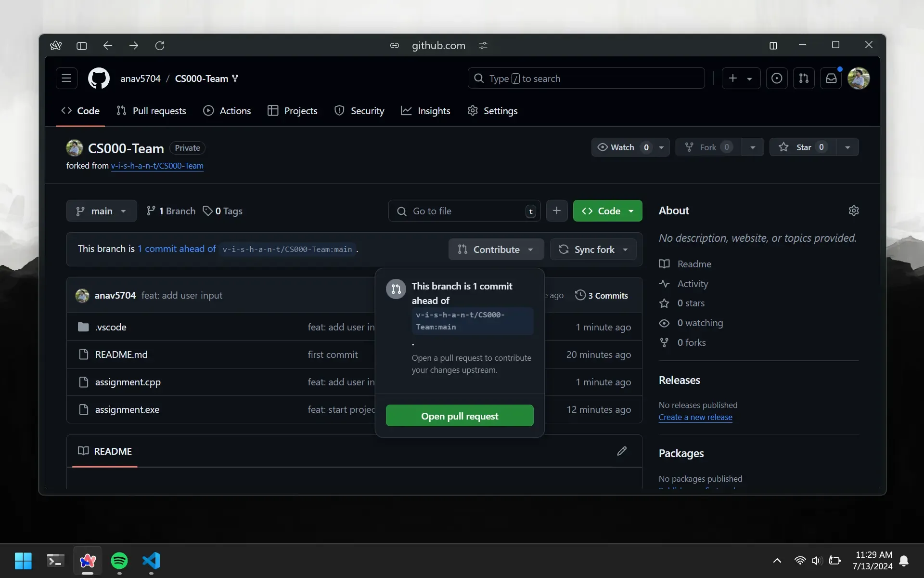The width and height of the screenshot is (924, 578).
Task: Open Windows notification bell
Action: coord(904,561)
